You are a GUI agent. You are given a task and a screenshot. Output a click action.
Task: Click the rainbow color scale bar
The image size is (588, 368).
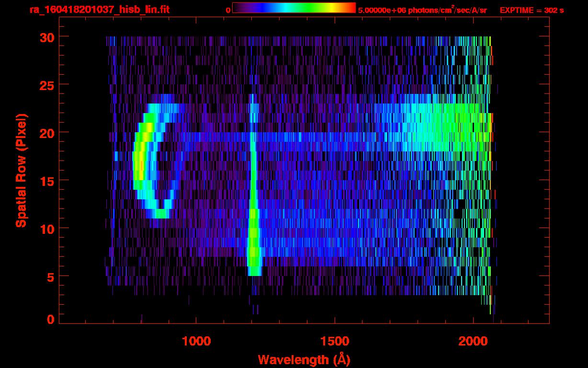[x=294, y=8]
